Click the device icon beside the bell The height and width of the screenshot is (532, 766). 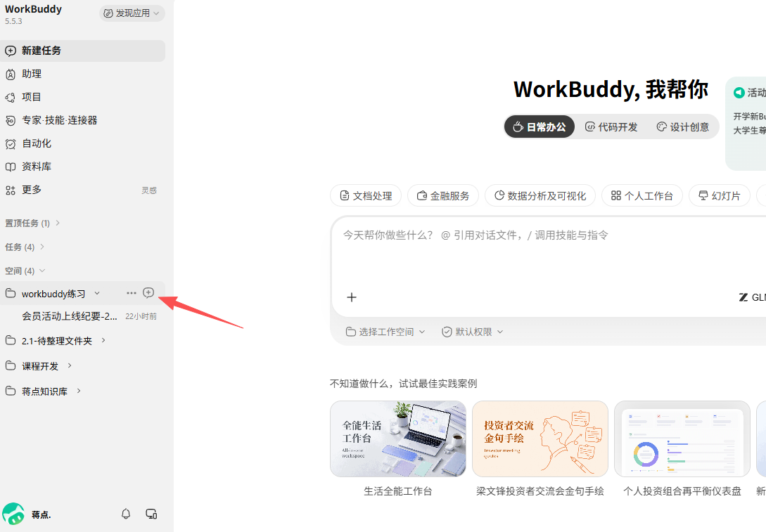[x=151, y=514]
